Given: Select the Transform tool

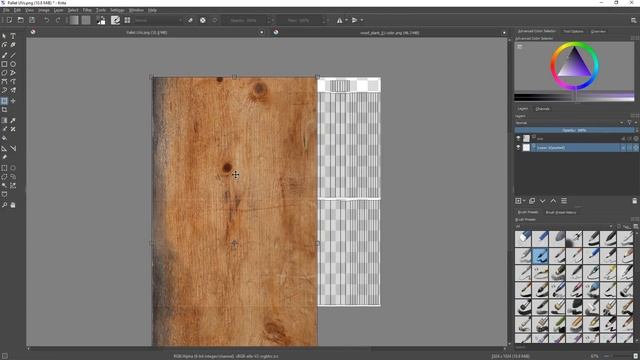Looking at the screenshot, I should pyautogui.click(x=4, y=101).
